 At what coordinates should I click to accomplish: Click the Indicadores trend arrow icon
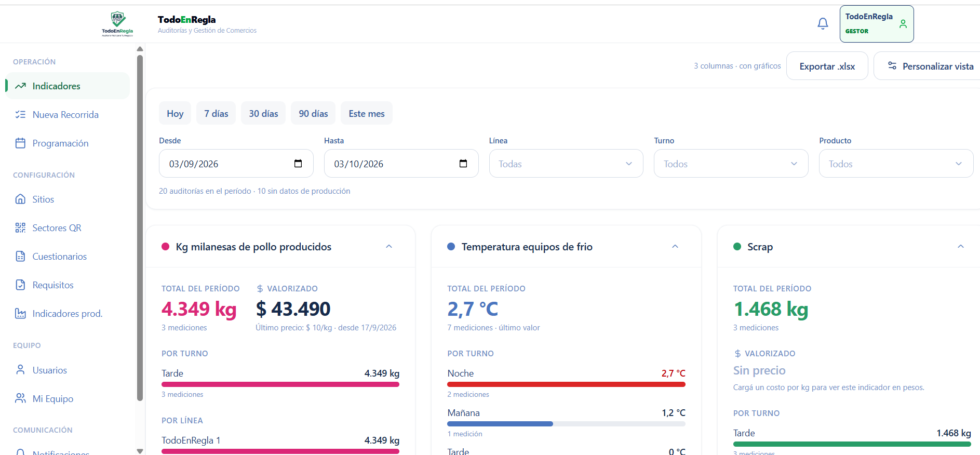[x=20, y=86]
